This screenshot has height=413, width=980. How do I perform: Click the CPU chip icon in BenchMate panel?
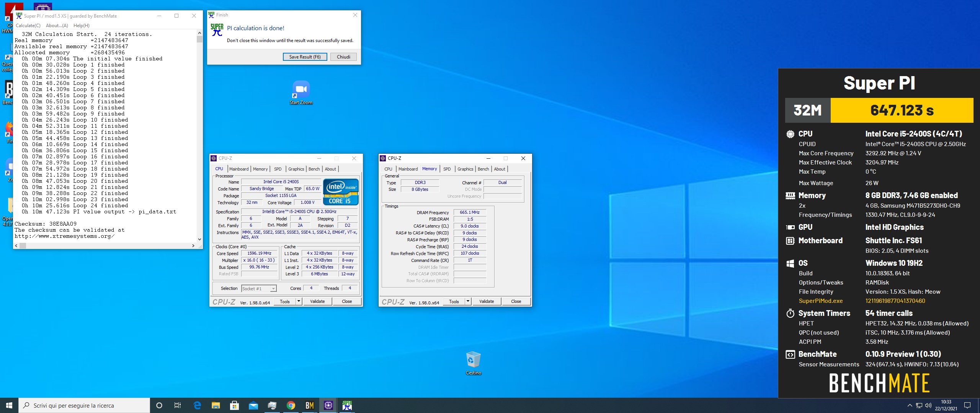point(790,134)
